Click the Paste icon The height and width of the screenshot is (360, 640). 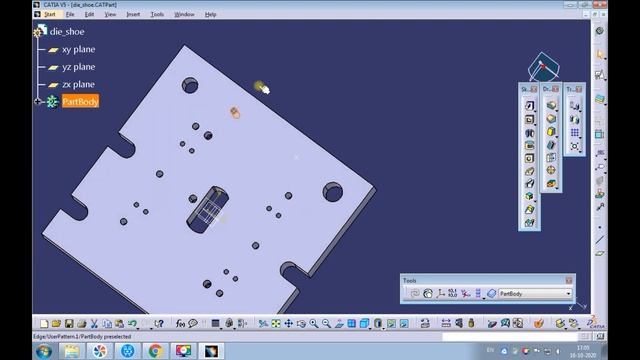pyautogui.click(x=119, y=324)
